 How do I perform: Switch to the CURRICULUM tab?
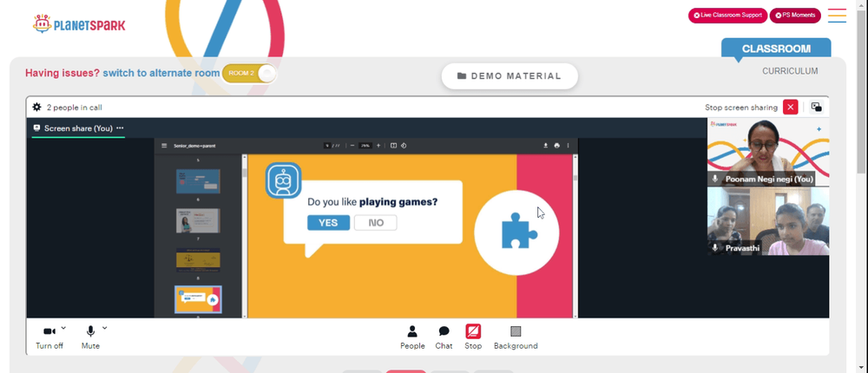[790, 71]
